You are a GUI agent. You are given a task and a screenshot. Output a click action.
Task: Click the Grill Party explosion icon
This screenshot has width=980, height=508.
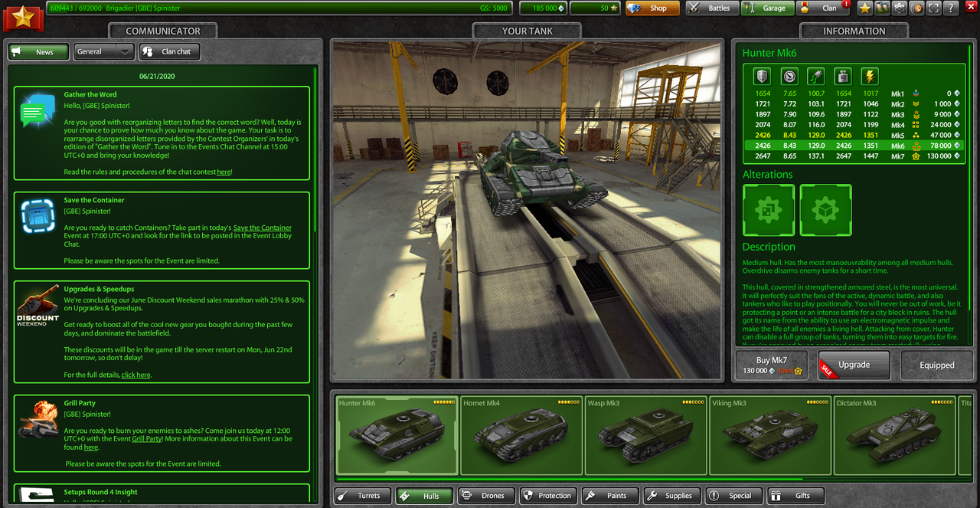pyautogui.click(x=38, y=419)
